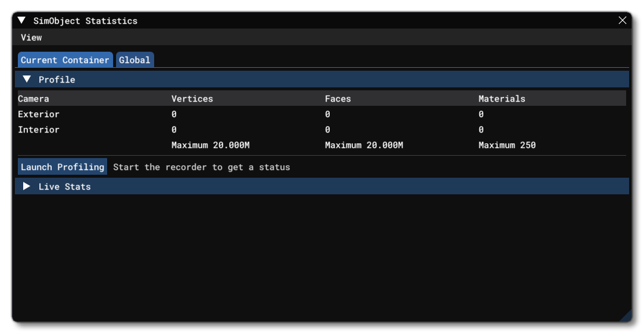Viewport: 644px width, 334px height.
Task: Click the recorder status message text
Action: click(202, 167)
